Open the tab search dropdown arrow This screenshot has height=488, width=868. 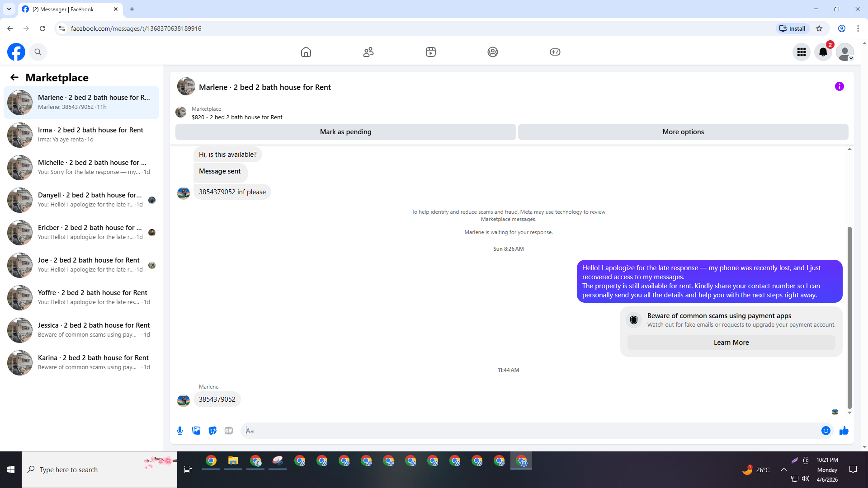click(9, 9)
